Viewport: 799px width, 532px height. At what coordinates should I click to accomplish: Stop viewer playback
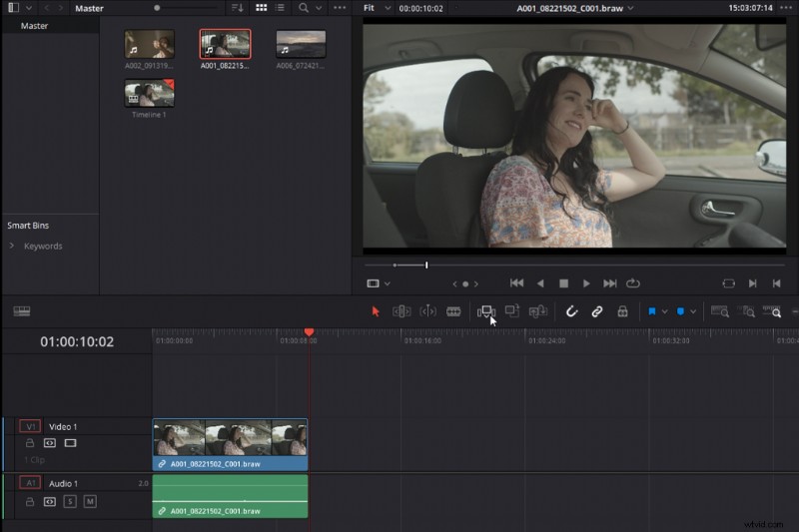[x=563, y=283]
